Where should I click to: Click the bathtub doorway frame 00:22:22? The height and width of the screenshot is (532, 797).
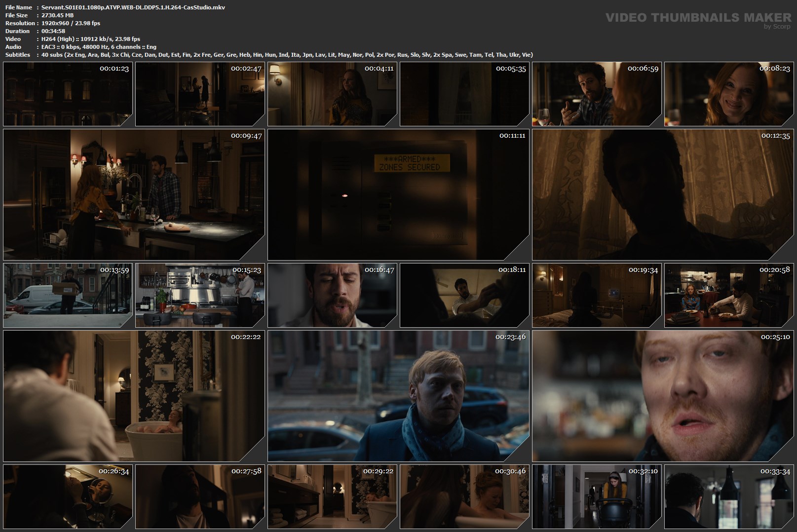click(x=134, y=396)
